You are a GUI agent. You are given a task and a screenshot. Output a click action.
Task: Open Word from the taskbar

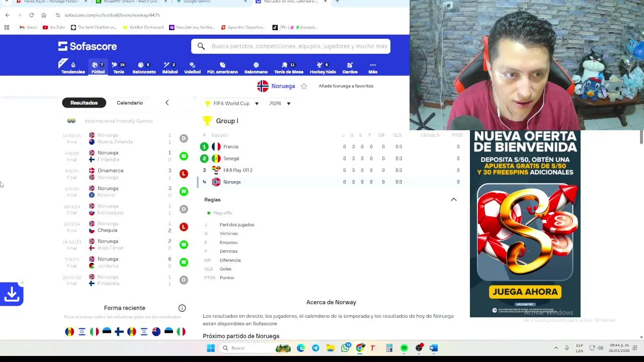point(434,348)
